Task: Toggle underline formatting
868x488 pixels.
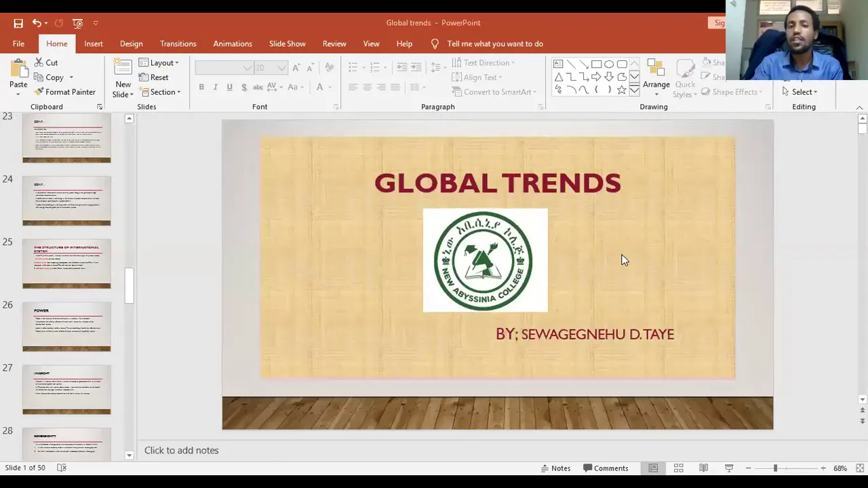Action: point(229,87)
